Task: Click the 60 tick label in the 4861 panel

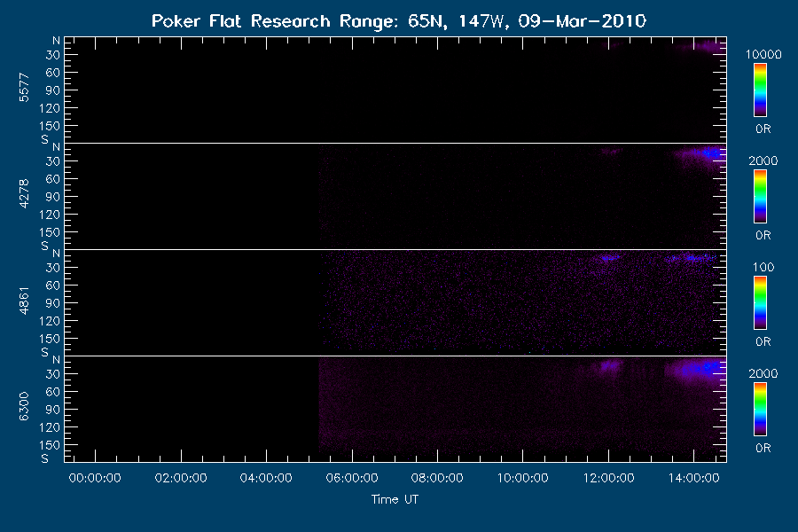Action: pos(53,286)
